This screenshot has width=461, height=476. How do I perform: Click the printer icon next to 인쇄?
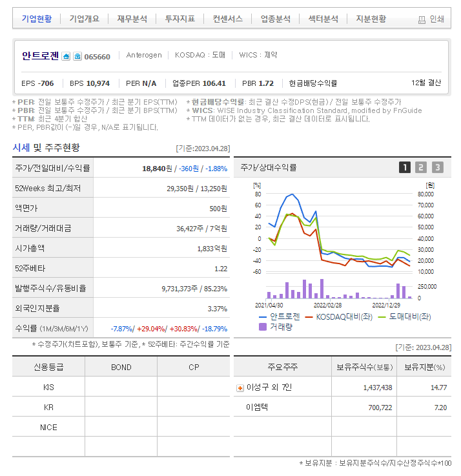pyautogui.click(x=422, y=20)
